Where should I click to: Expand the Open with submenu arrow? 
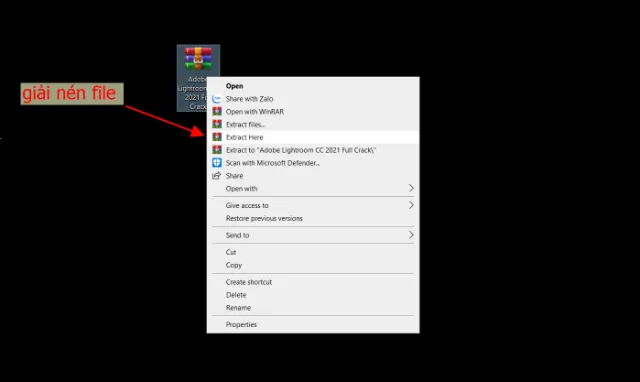click(411, 188)
